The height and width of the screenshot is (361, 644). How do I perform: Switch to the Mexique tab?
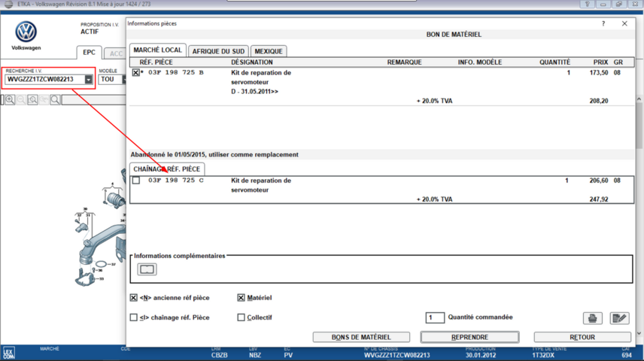point(269,51)
